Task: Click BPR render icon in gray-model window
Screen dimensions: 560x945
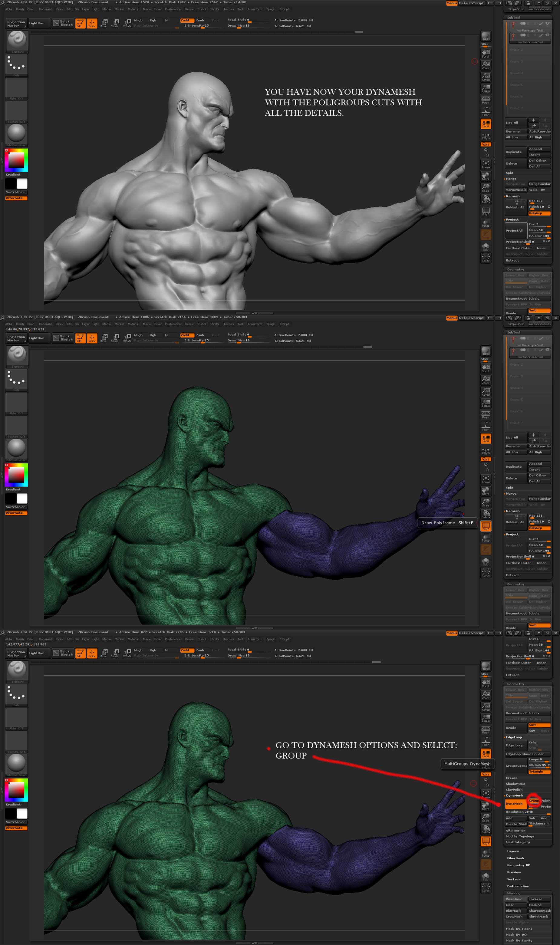Action: pyautogui.click(x=486, y=36)
